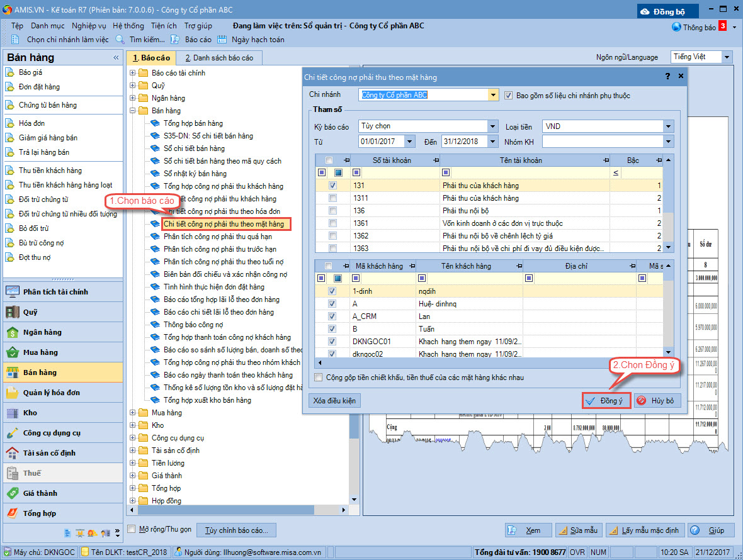Screen dimensions: 743x560
Task: Expand the Mua hàng folder in tree
Action: click(133, 413)
